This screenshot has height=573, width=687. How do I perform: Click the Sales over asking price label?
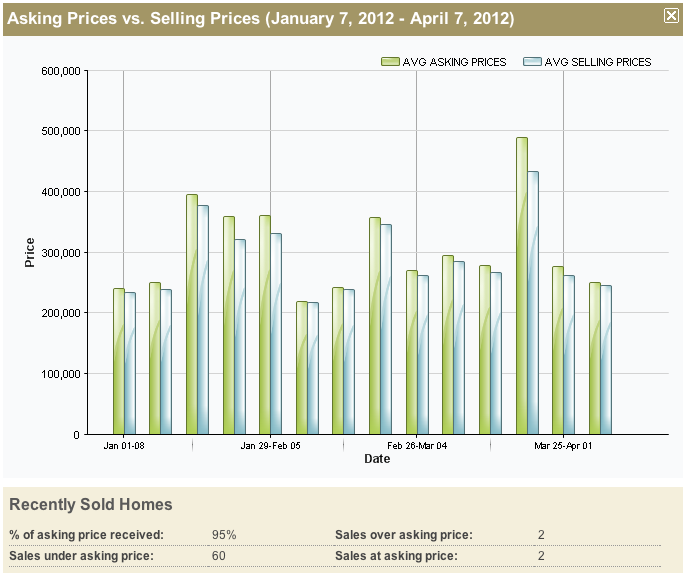404,534
